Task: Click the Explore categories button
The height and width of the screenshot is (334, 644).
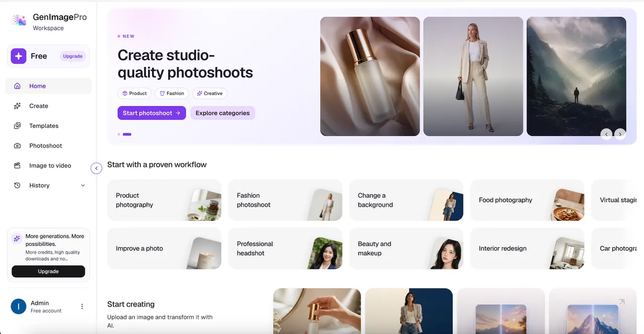Action: click(x=223, y=113)
